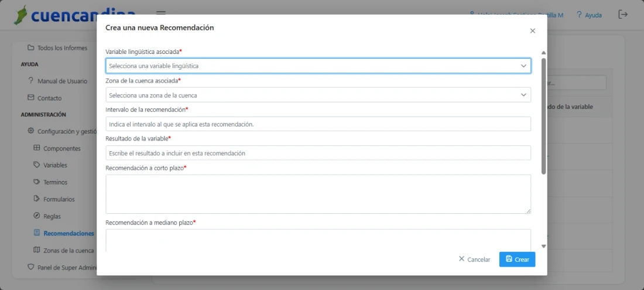Click the Reglas compass icon in sidebar
Screen dimensions: 644x290
(x=37, y=216)
